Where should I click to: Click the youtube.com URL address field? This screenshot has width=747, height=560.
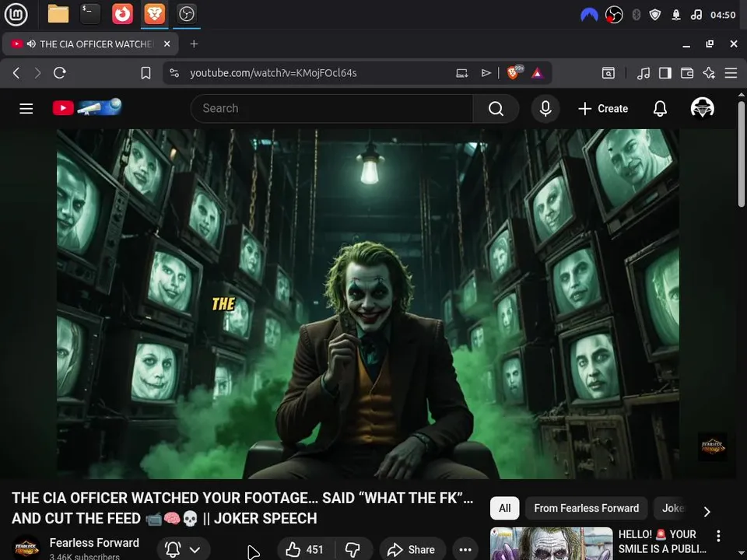(273, 73)
